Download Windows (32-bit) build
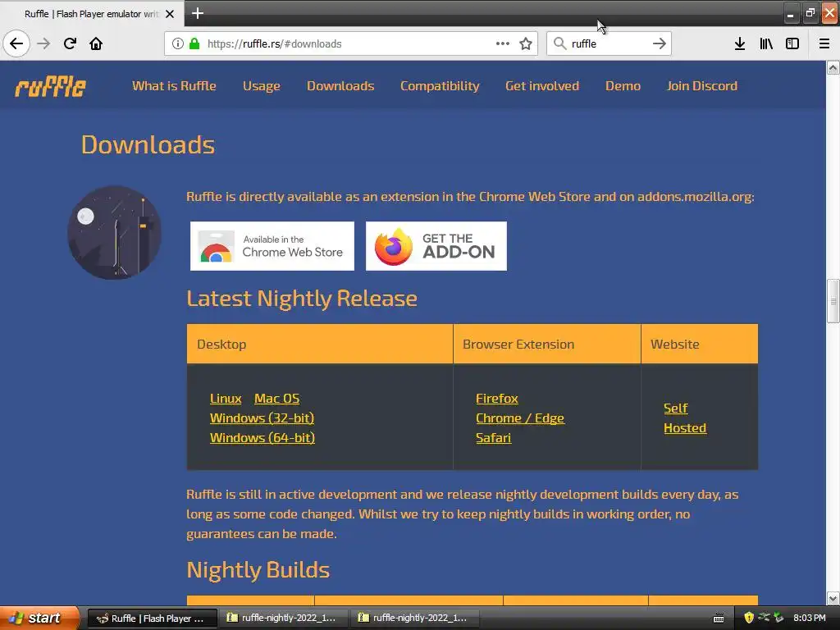 coord(262,418)
